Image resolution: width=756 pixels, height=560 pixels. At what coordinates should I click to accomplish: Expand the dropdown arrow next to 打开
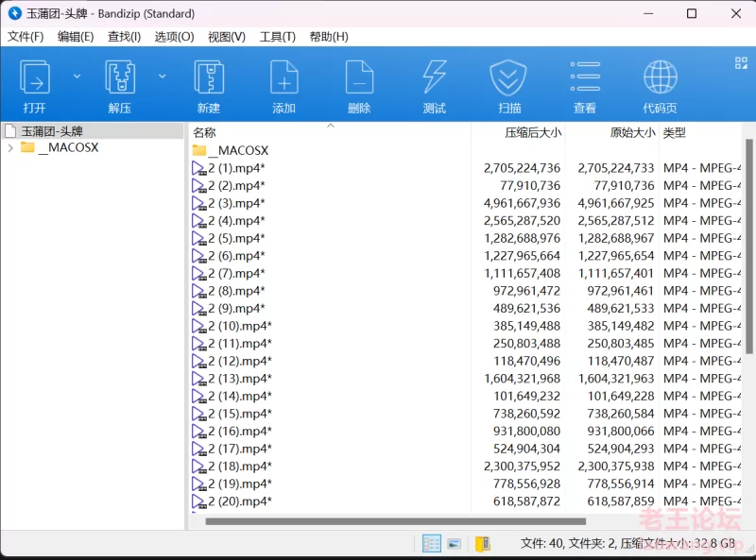coord(77,76)
